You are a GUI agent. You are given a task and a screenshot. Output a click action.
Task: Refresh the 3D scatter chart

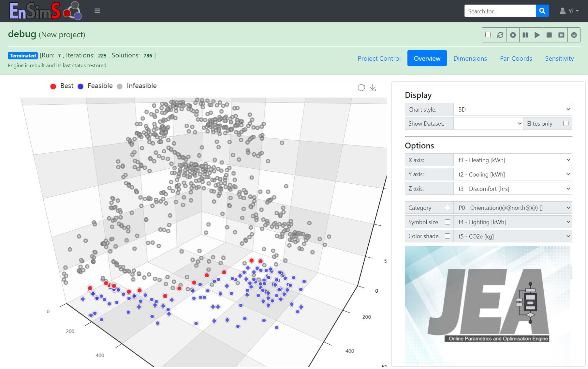(361, 87)
